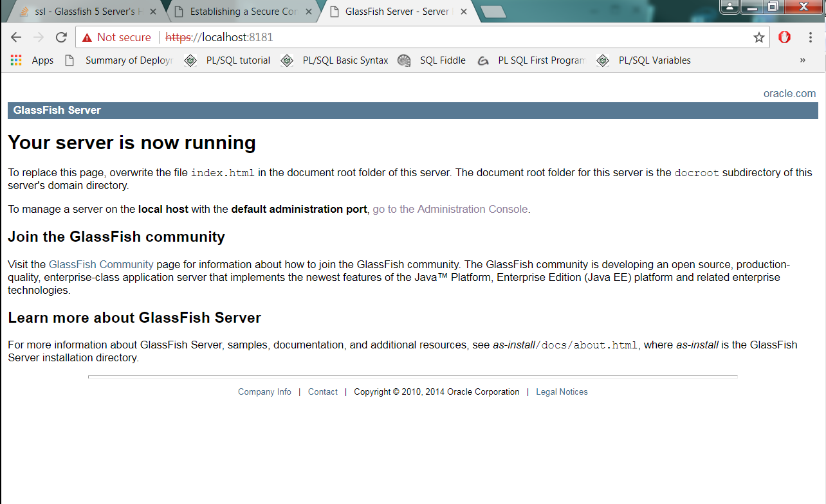Click the page icon on the Establishing a Secure tab
826x504 pixels.
coord(178,12)
